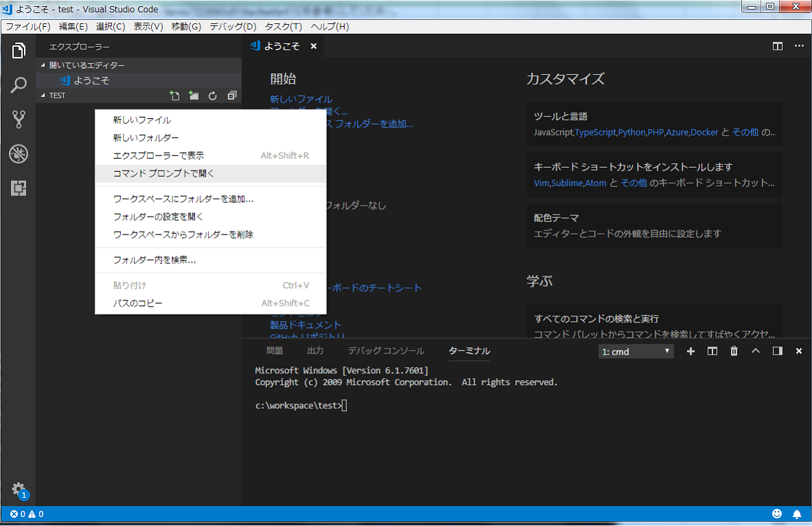The height and width of the screenshot is (526, 812).
Task: Split the editor using the layout icon
Action: 778,46
